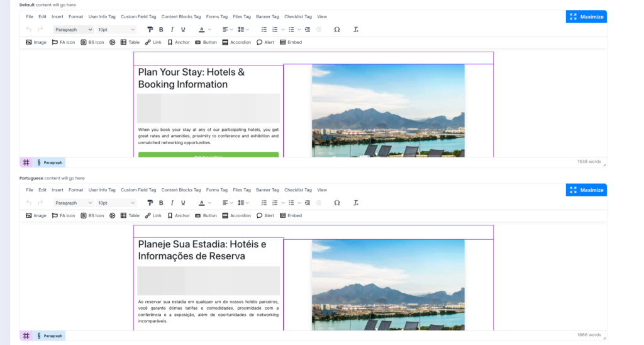Add an Anchor in the Default editor
Viewport: 644px width, 345px height.
pyautogui.click(x=179, y=42)
